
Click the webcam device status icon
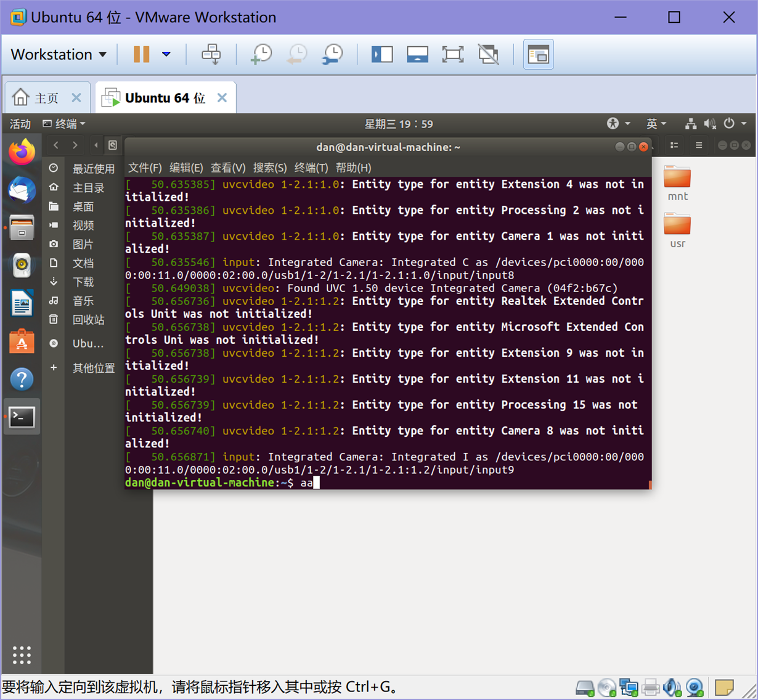(x=695, y=687)
